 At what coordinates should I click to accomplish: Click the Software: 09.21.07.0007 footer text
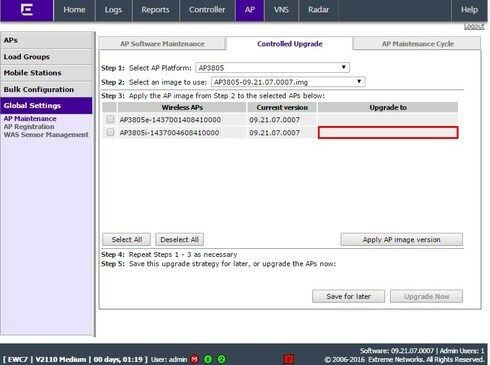click(x=397, y=351)
